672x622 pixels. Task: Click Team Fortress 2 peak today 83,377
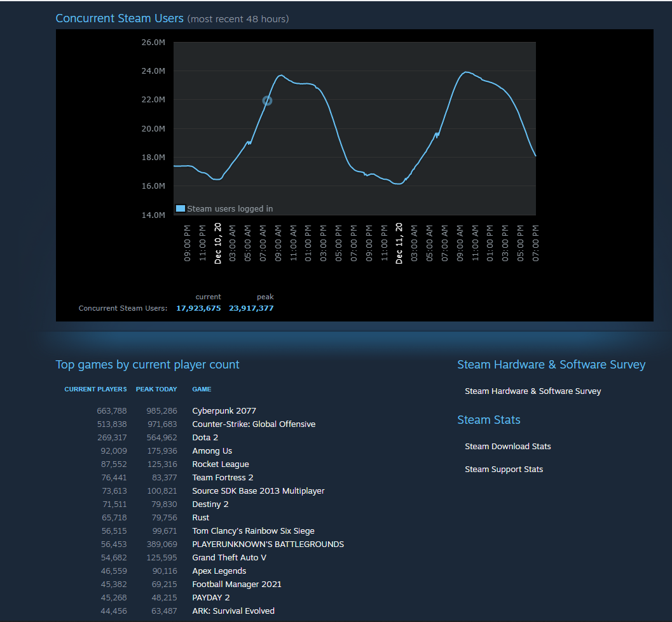click(165, 478)
